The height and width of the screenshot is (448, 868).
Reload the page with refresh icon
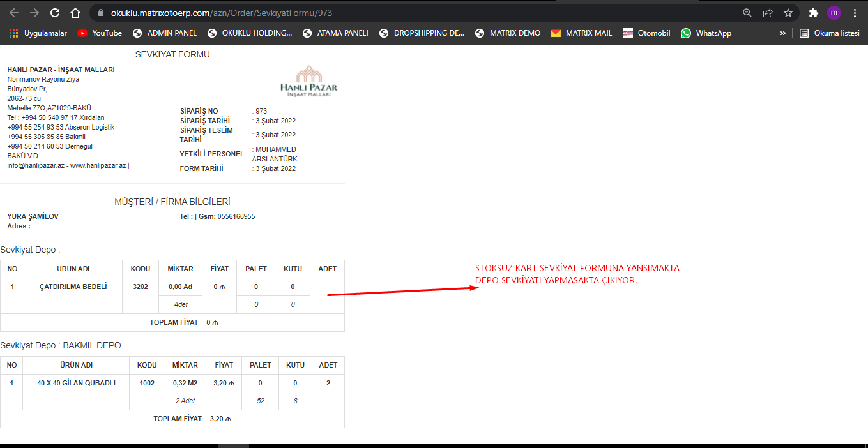(55, 13)
